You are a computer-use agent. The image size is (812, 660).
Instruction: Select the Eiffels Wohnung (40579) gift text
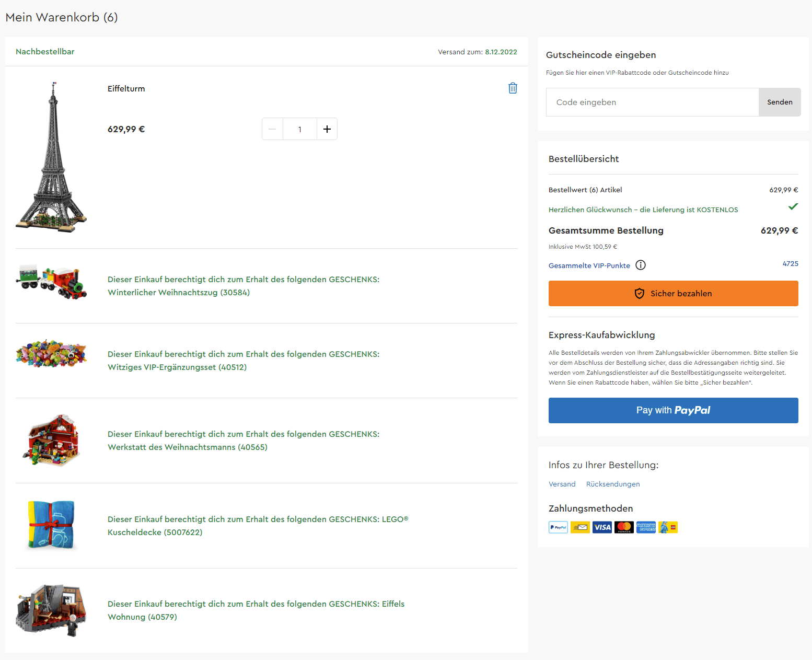coord(256,610)
